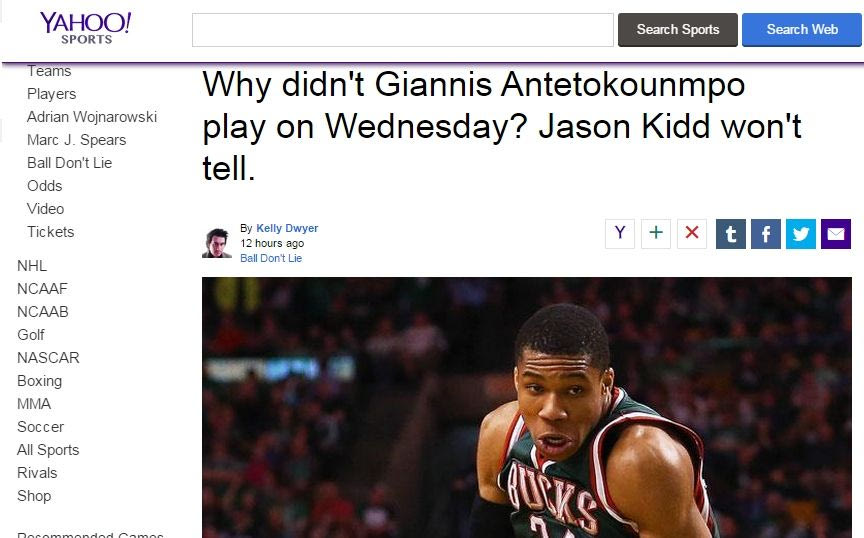Click Kelly Dwyer's author avatar
Image resolution: width=864 pixels, height=538 pixels.
point(217,243)
